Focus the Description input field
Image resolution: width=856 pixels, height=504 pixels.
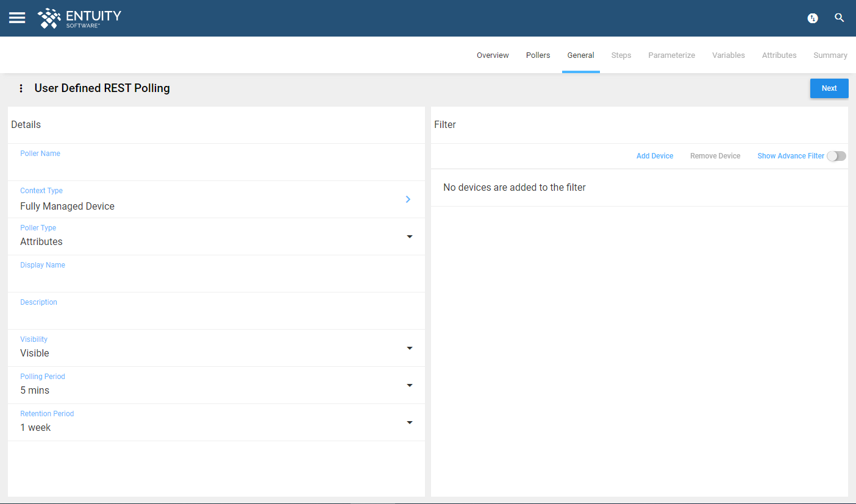(216, 311)
